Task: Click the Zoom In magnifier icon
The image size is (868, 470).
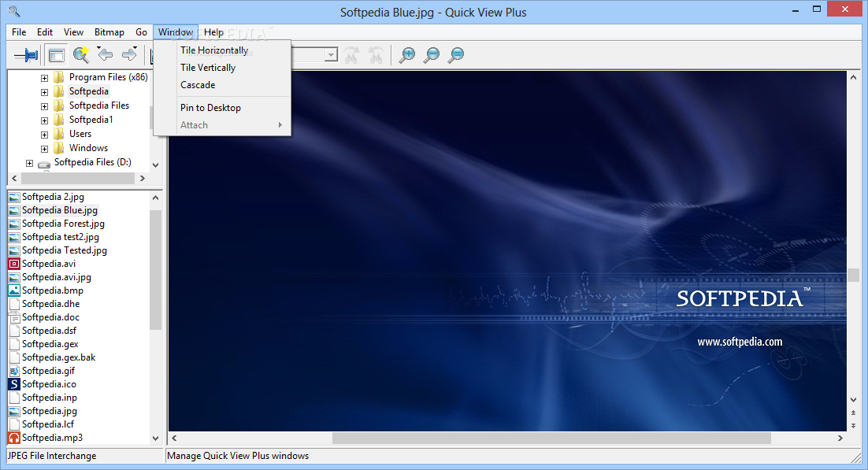Action: click(407, 55)
